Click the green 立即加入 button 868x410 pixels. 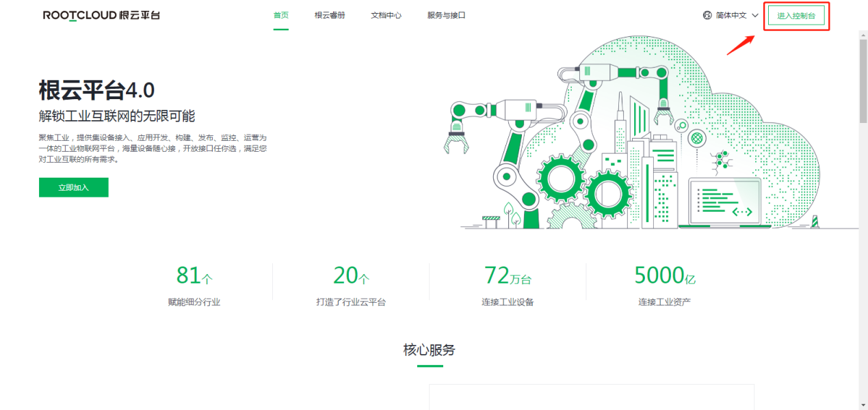coord(73,187)
